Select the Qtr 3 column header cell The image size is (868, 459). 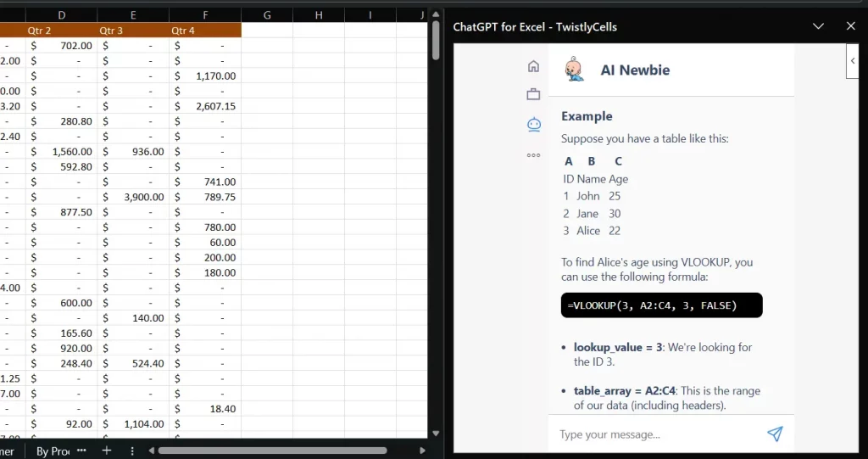point(133,31)
